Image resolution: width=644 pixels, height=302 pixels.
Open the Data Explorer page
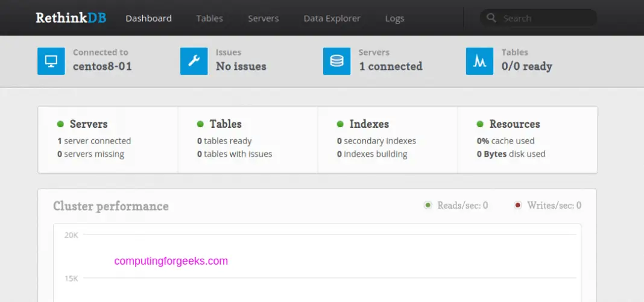(x=332, y=18)
